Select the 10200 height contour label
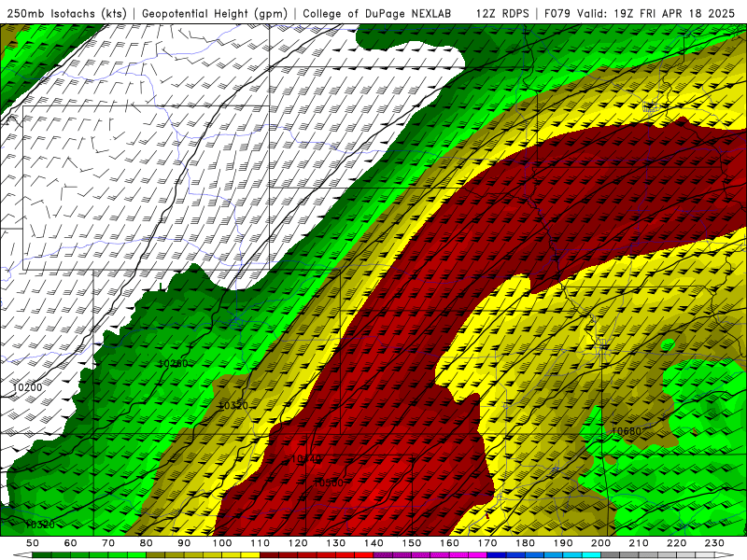The width and height of the screenshot is (747, 560). point(27,387)
